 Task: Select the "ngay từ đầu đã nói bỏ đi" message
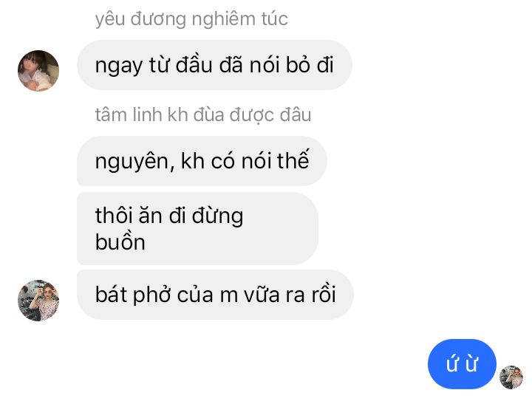click(x=214, y=65)
